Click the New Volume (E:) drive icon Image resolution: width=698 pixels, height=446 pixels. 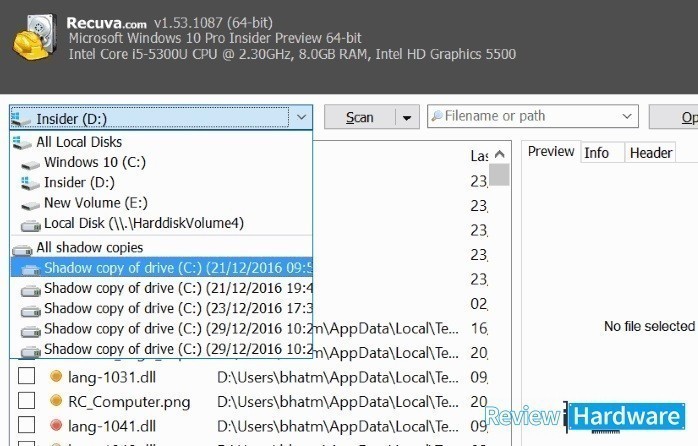pyautogui.click(x=31, y=205)
